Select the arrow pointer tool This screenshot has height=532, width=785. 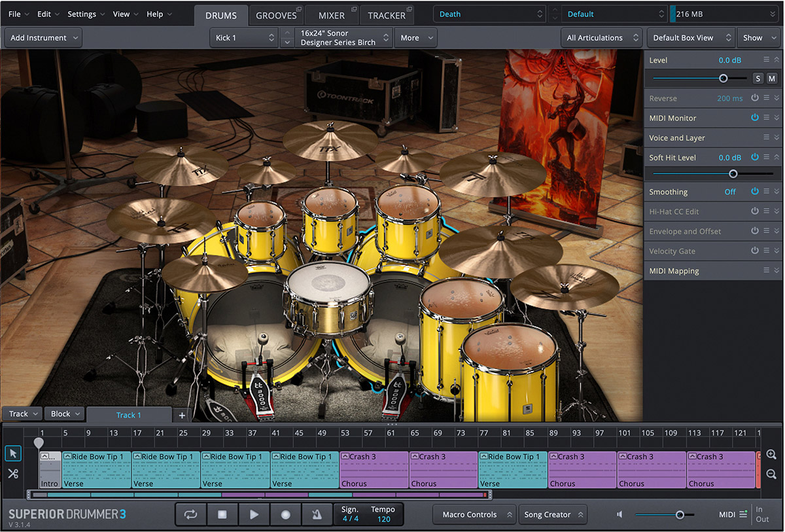(12, 453)
